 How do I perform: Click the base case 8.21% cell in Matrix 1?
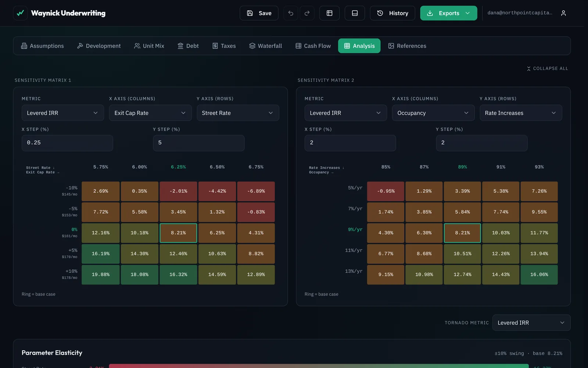point(178,233)
